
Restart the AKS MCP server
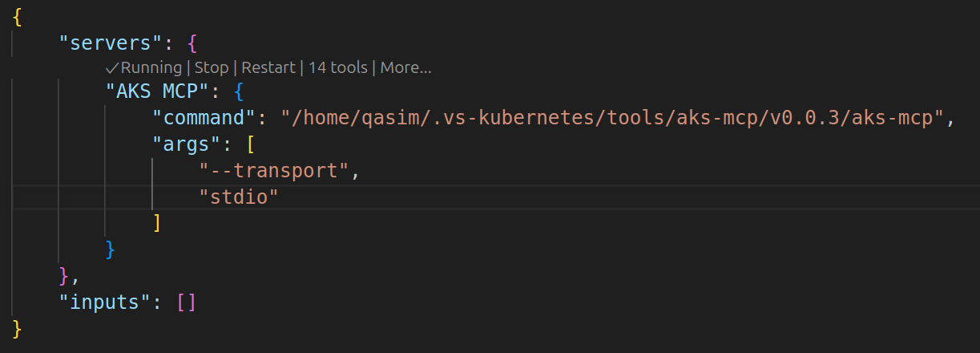pos(268,67)
